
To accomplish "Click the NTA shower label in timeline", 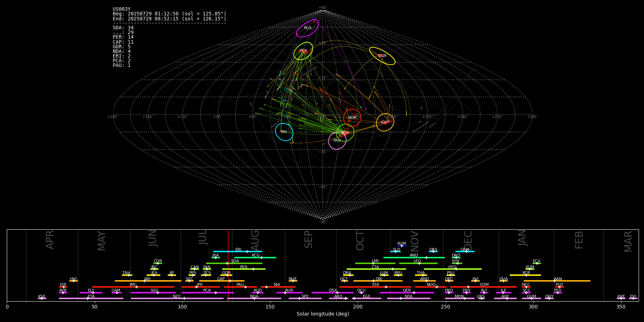I will 409,297.
